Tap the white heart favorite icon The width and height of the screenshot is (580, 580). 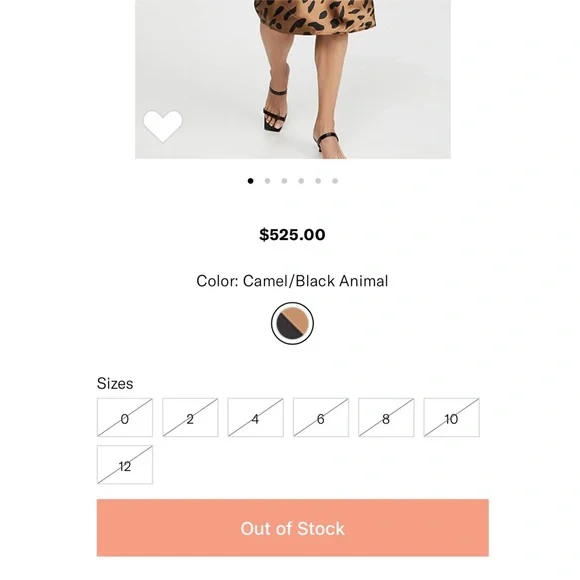pos(163,126)
